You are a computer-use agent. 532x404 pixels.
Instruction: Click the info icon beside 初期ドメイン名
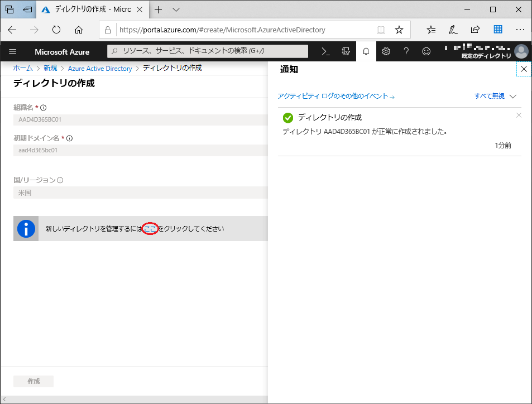coord(69,138)
